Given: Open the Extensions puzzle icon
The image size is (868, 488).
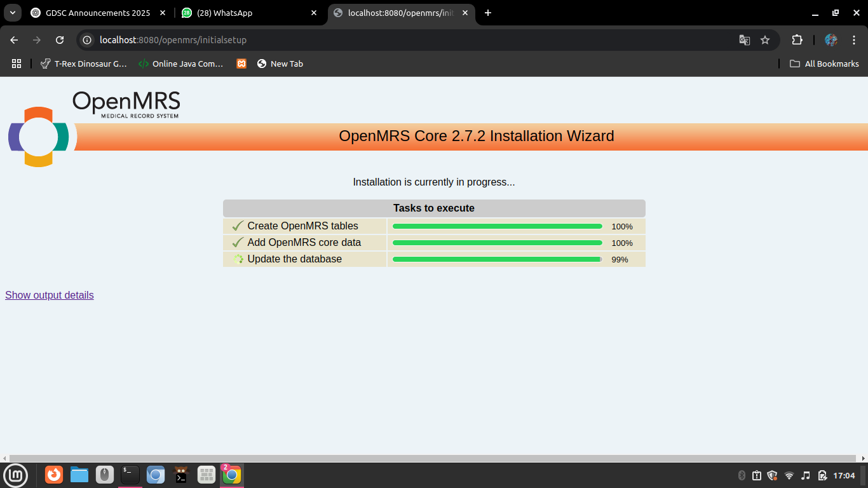Looking at the screenshot, I should coord(797,40).
